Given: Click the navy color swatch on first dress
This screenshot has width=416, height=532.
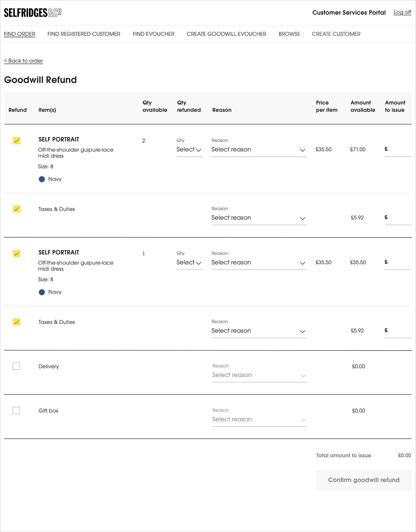Looking at the screenshot, I should (42, 179).
